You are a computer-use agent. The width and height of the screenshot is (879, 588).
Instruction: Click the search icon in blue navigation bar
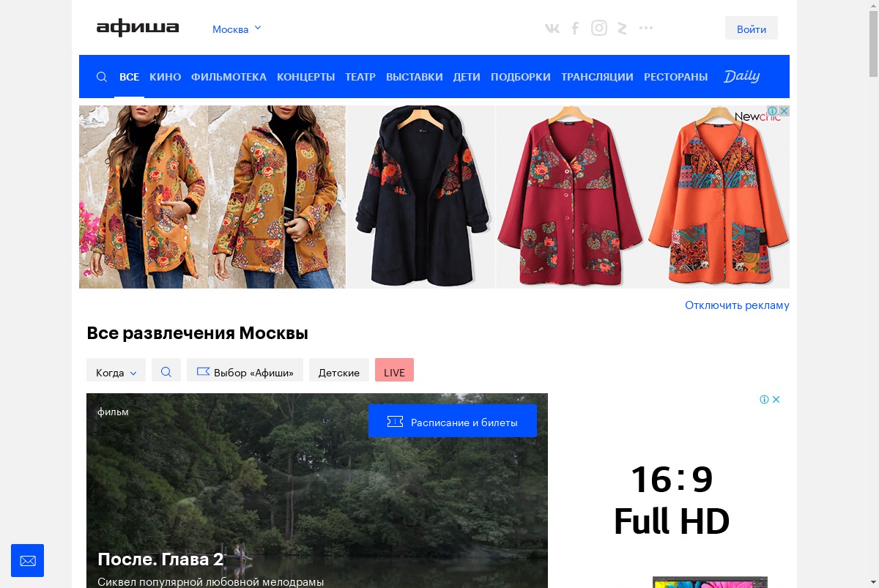[102, 77]
